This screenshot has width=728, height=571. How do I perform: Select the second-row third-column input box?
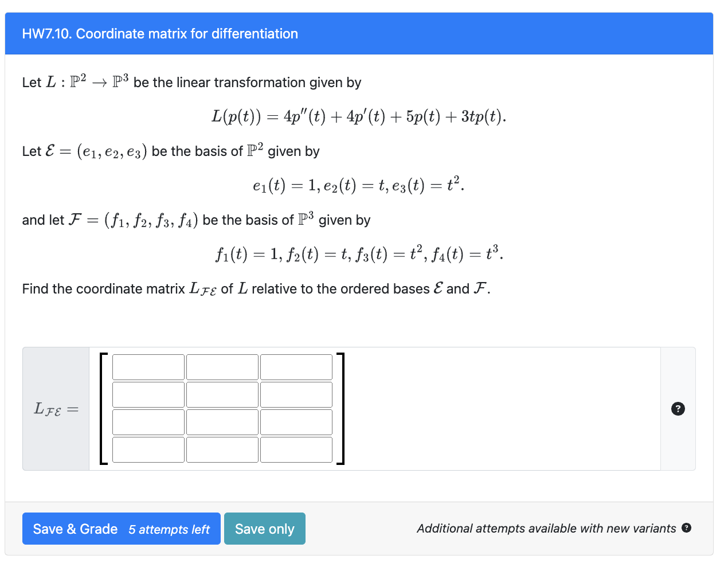click(296, 394)
